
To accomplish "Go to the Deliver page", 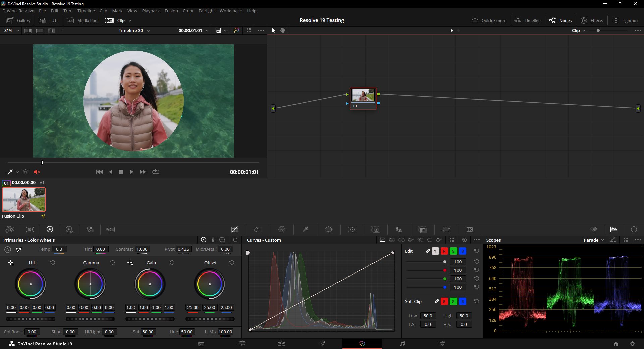I will pos(442,344).
